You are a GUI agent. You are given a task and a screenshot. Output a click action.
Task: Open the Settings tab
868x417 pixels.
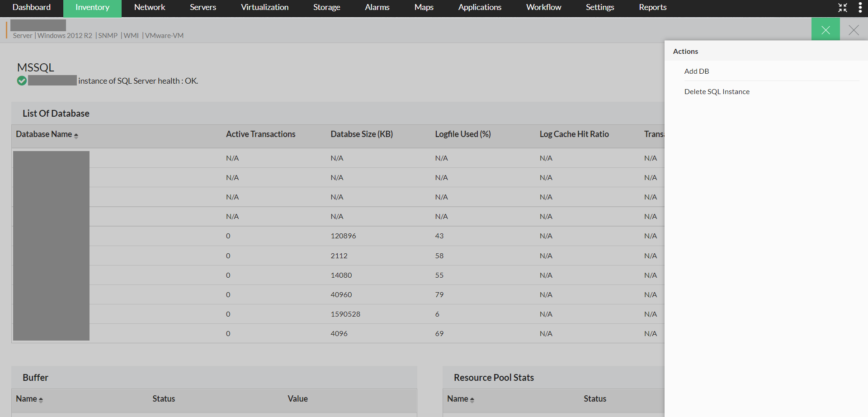600,8
